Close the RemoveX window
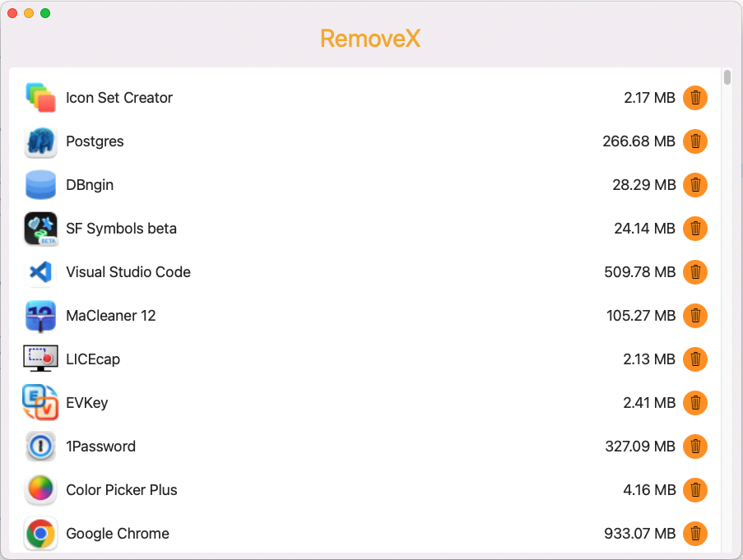The width and height of the screenshot is (743, 560). [x=13, y=13]
